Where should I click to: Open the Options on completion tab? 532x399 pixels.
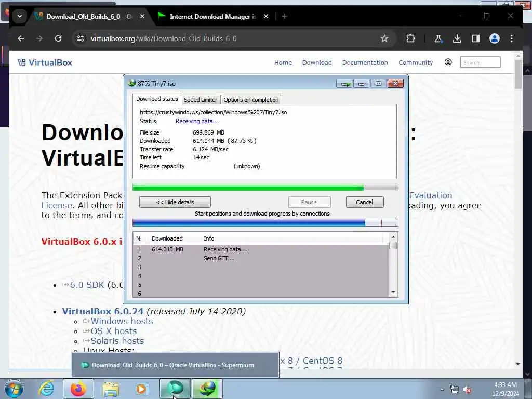[251, 100]
